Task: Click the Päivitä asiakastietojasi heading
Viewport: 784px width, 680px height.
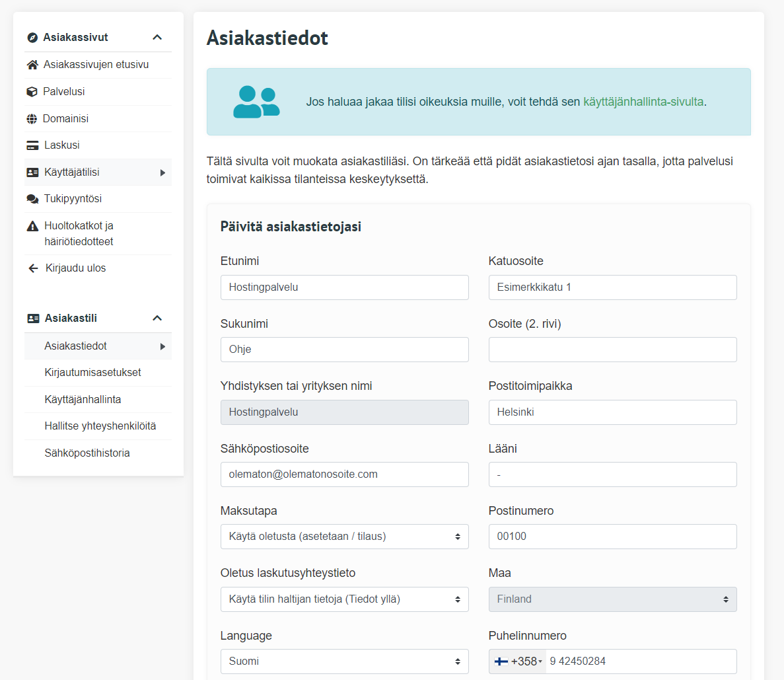Action: tap(291, 227)
